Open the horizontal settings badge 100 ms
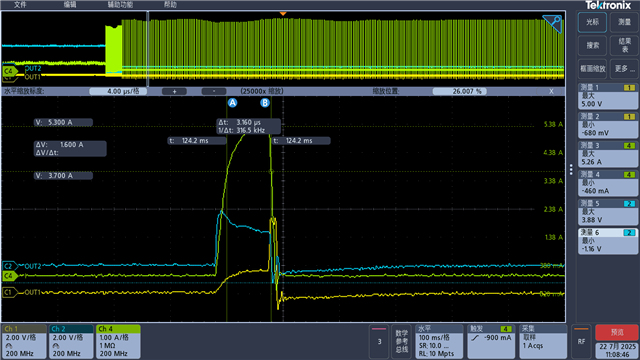Viewport: 640px width, 360px height. (x=439, y=342)
